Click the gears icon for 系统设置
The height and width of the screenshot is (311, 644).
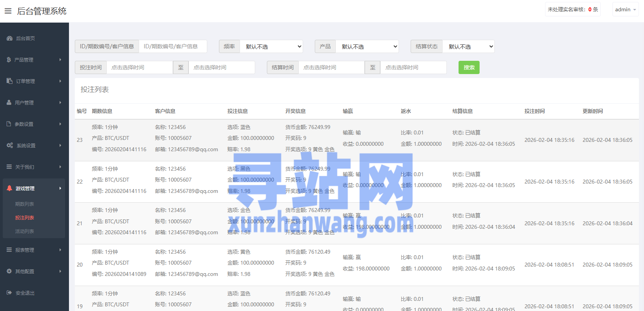point(10,145)
